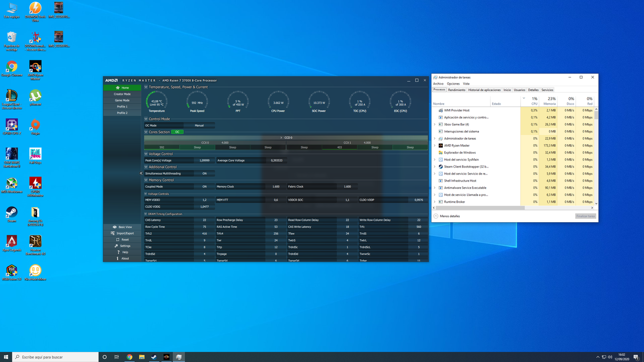This screenshot has width=644, height=362.
Task: Toggle the Cores Section OC switch
Action: [177, 132]
